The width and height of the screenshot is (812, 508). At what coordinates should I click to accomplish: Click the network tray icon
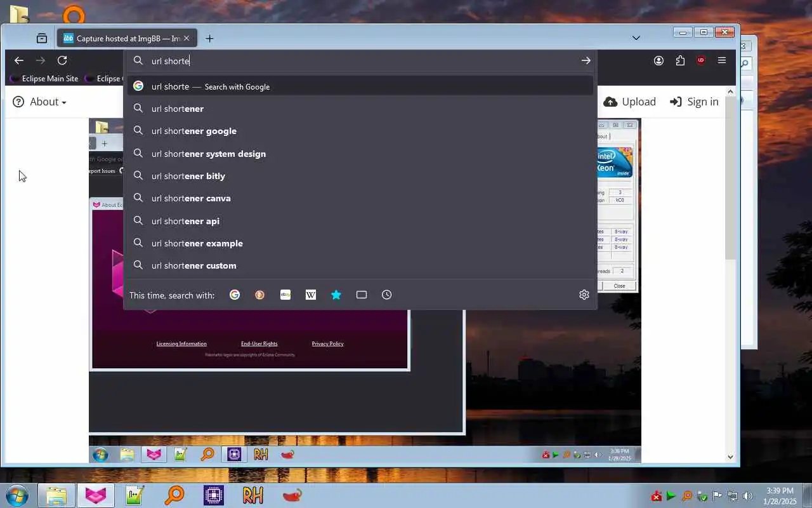733,496
